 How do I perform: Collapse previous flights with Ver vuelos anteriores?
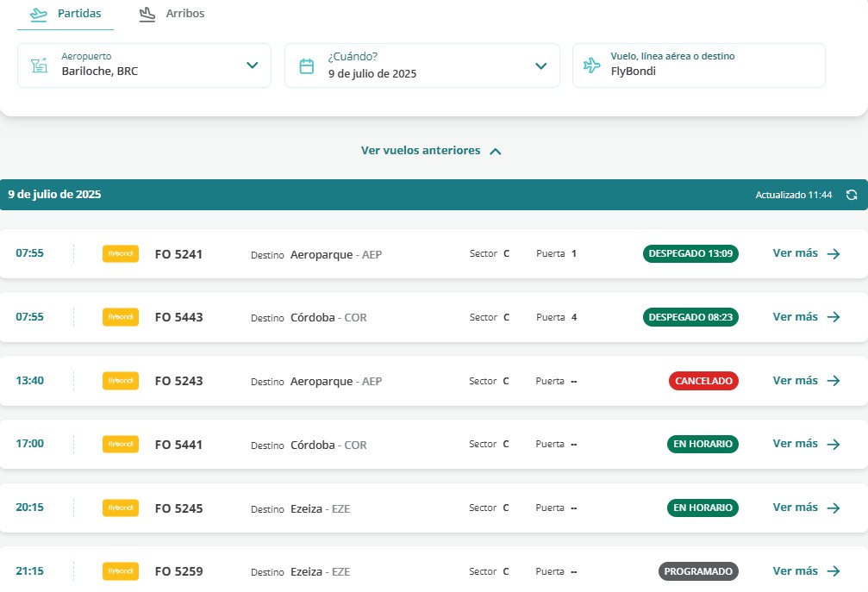431,151
